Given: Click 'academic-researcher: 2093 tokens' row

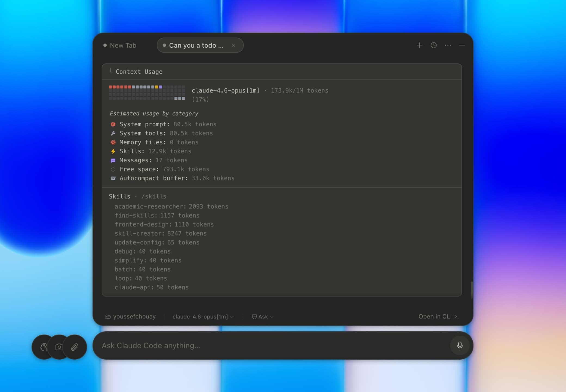Looking at the screenshot, I should click(171, 206).
